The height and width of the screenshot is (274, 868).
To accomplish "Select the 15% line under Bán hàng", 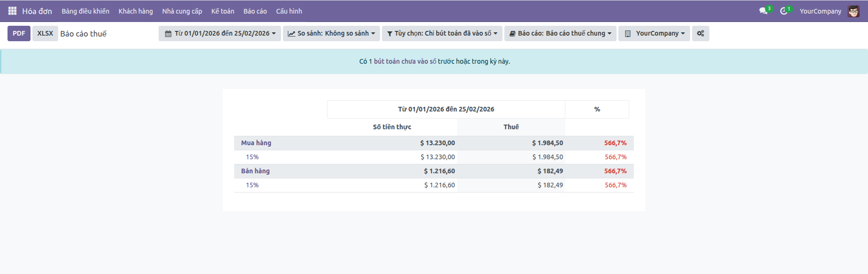I will point(252,185).
